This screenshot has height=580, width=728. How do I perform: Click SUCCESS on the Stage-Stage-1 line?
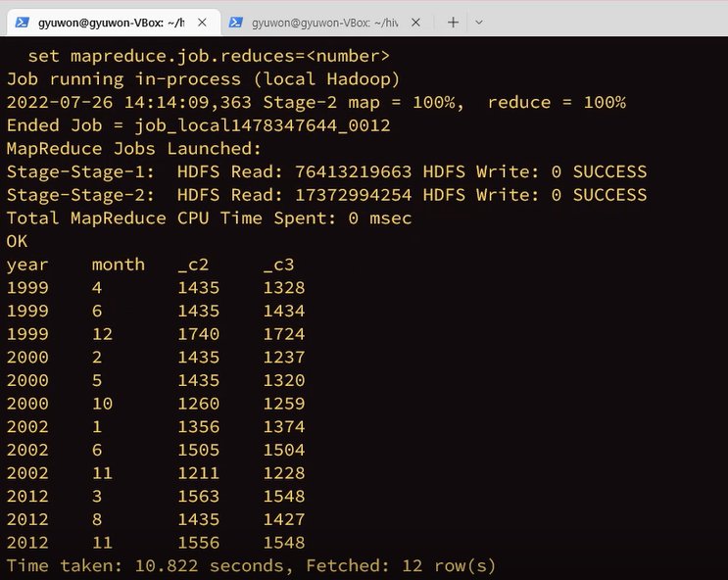tap(609, 172)
